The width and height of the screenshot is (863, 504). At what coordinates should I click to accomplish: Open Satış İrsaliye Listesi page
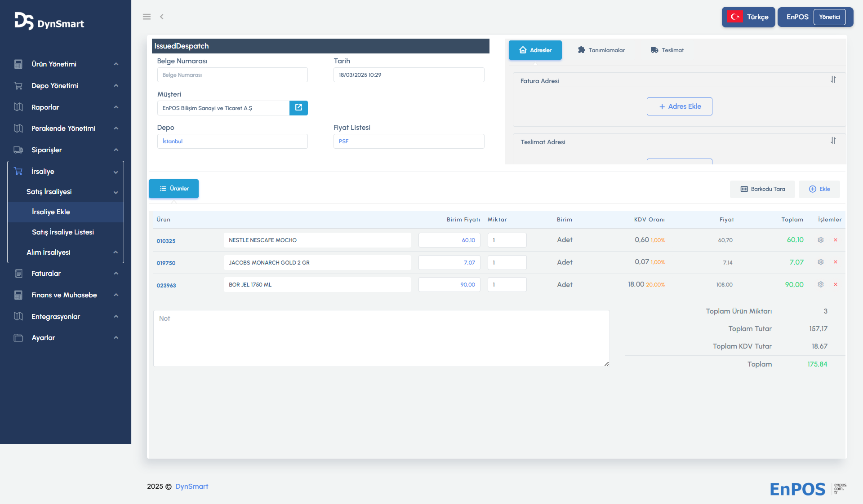(x=63, y=232)
